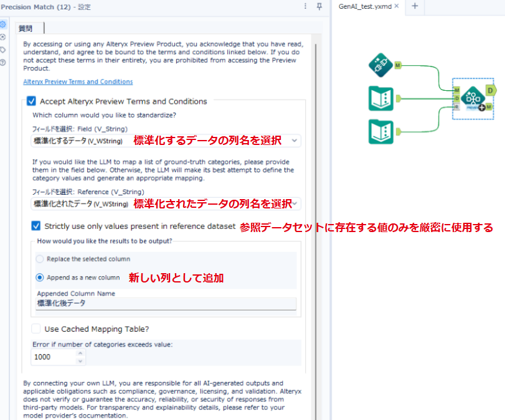Click the M input anchor of Precision Match
The image size is (505, 420).
click(456, 90)
